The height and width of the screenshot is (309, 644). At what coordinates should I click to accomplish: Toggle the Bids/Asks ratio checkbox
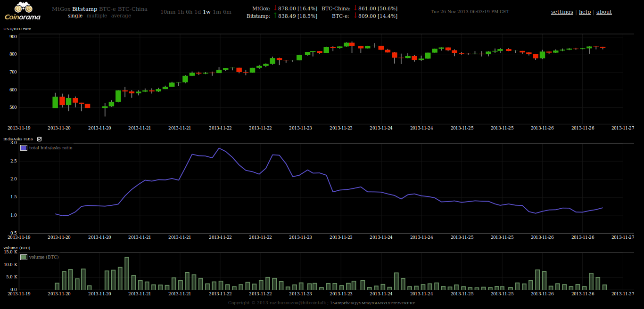[x=39, y=139]
